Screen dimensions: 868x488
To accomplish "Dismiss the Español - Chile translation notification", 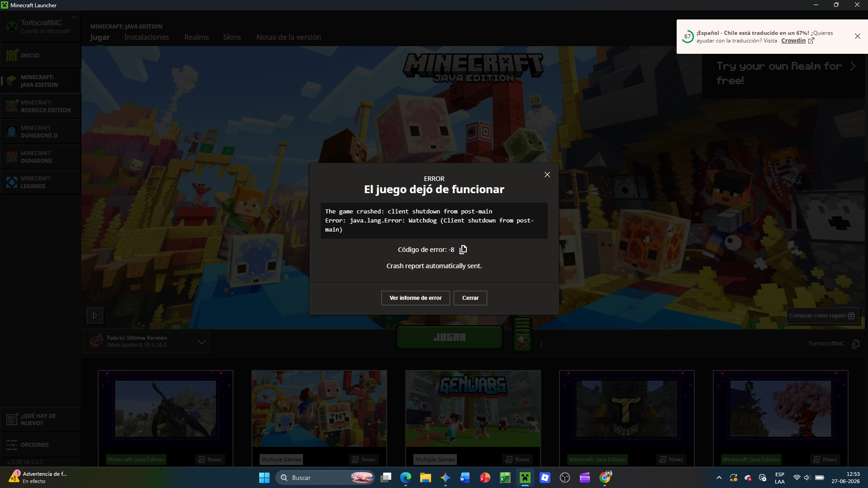I will [x=857, y=36].
